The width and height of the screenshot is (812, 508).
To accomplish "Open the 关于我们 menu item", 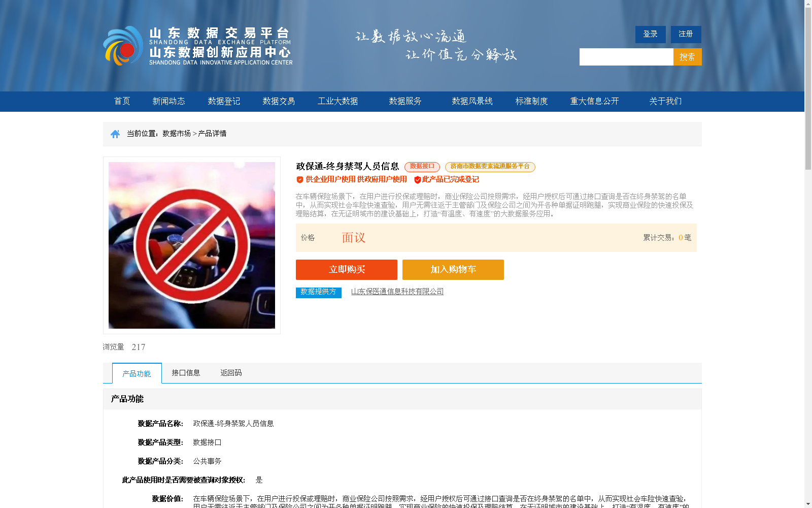I will click(x=665, y=101).
